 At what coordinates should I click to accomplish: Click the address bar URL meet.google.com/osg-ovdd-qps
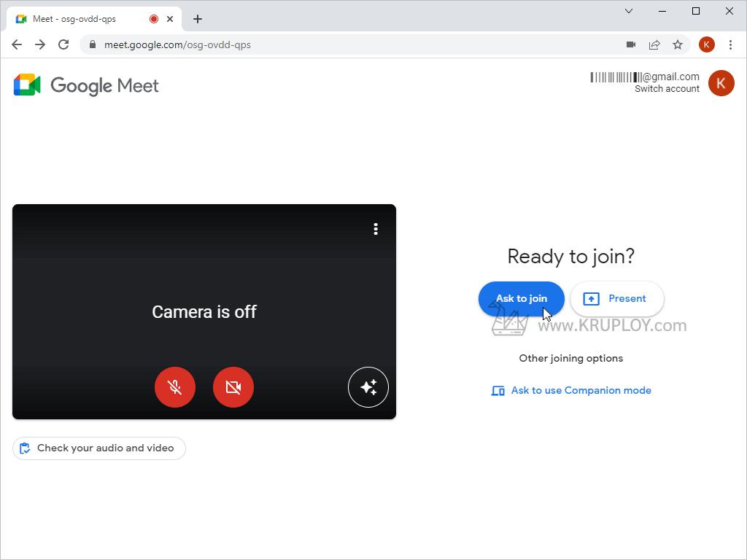(x=178, y=44)
